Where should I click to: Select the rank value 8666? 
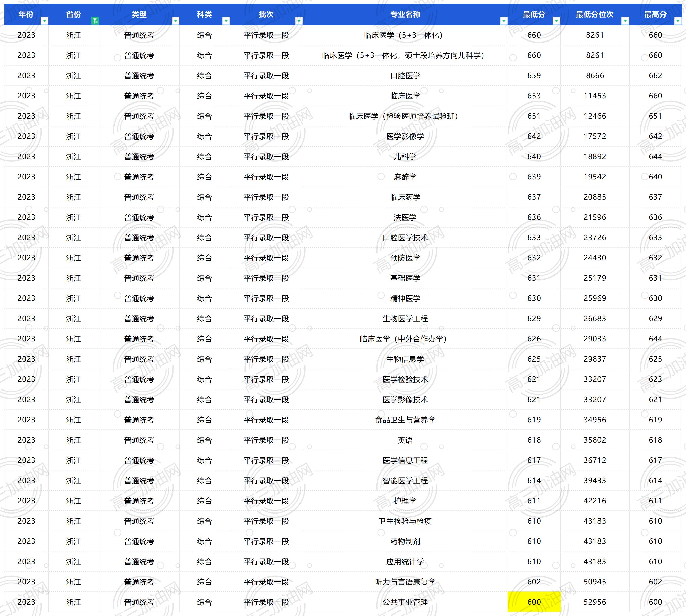(595, 76)
